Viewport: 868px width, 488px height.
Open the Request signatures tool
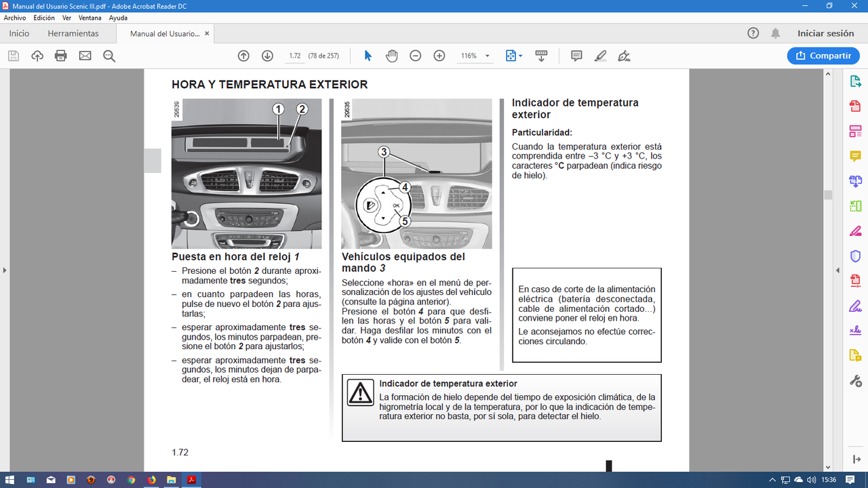[855, 331]
